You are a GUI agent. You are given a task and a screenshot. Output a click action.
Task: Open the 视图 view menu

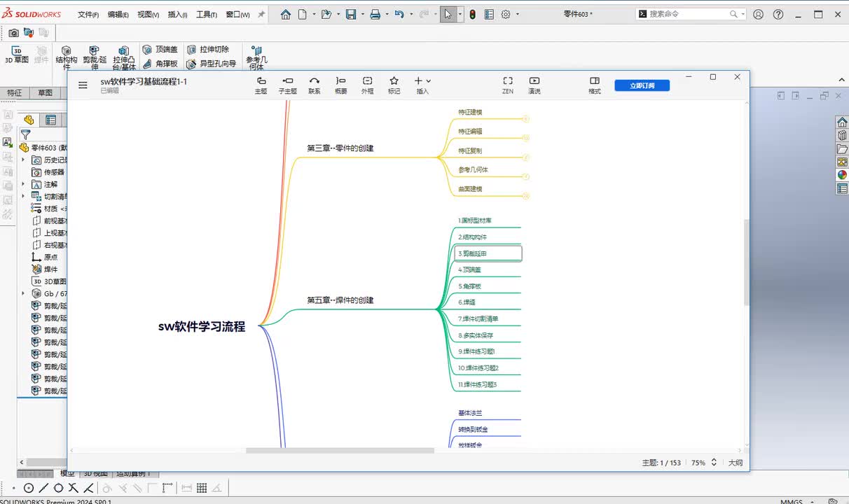coord(148,15)
